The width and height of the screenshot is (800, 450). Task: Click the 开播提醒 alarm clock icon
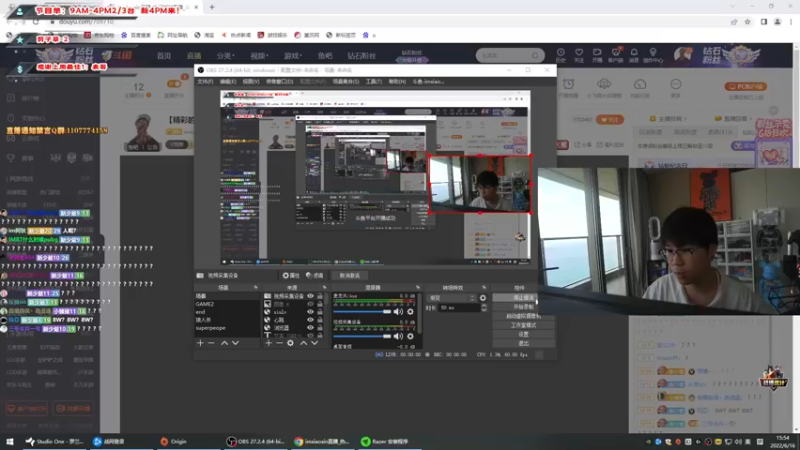tap(568, 85)
